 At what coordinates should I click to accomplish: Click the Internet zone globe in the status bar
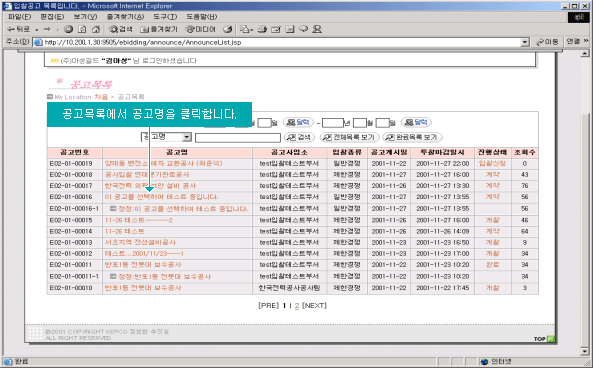coord(484,362)
